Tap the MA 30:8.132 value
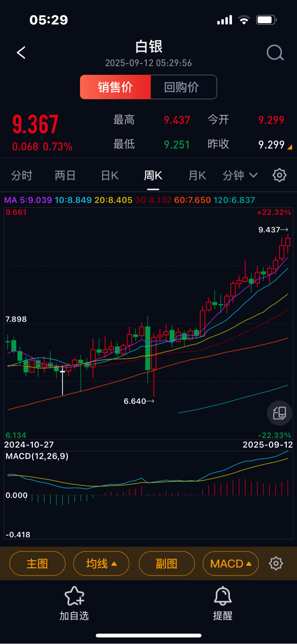The width and height of the screenshot is (297, 644). pos(153,200)
